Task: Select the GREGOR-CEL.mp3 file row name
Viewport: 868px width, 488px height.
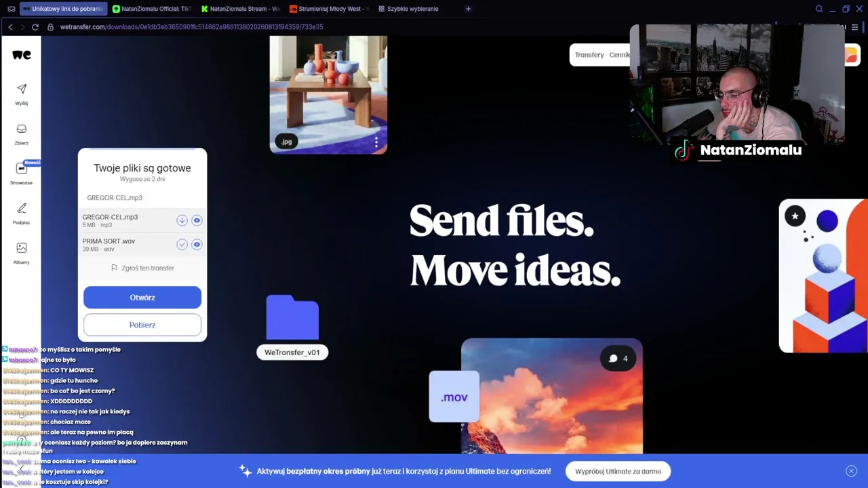Action: (110, 217)
